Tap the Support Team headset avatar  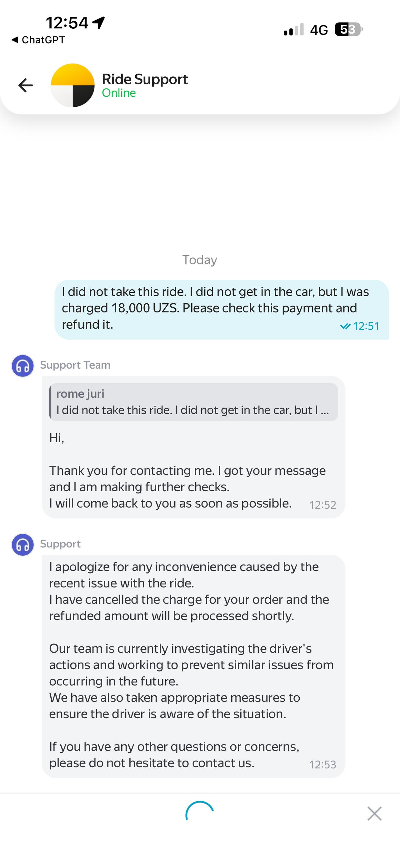click(22, 365)
